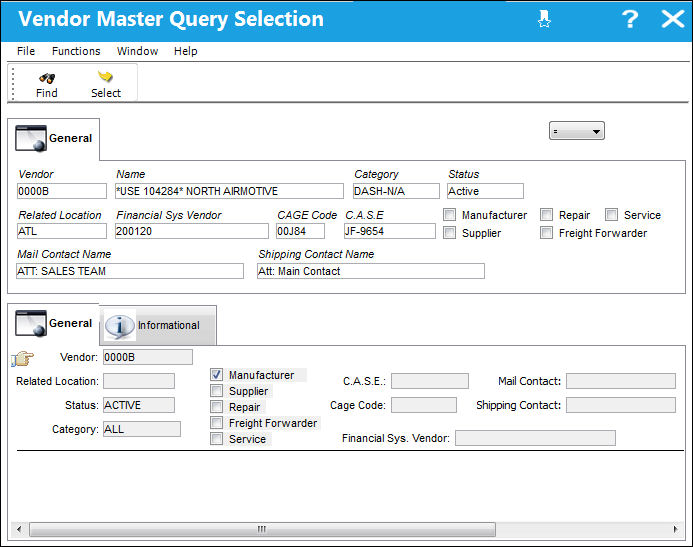Click the Informational tab info icon
Screen dimensions: 693x547
point(119,327)
